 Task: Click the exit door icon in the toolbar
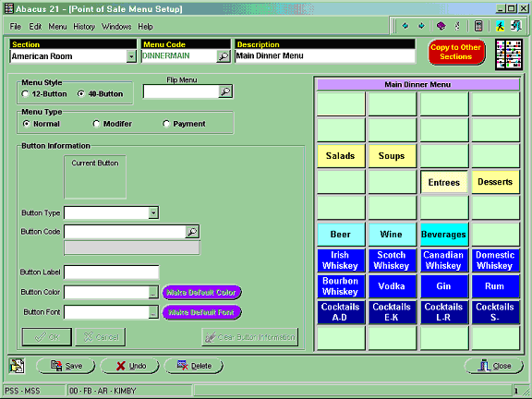[x=516, y=26]
